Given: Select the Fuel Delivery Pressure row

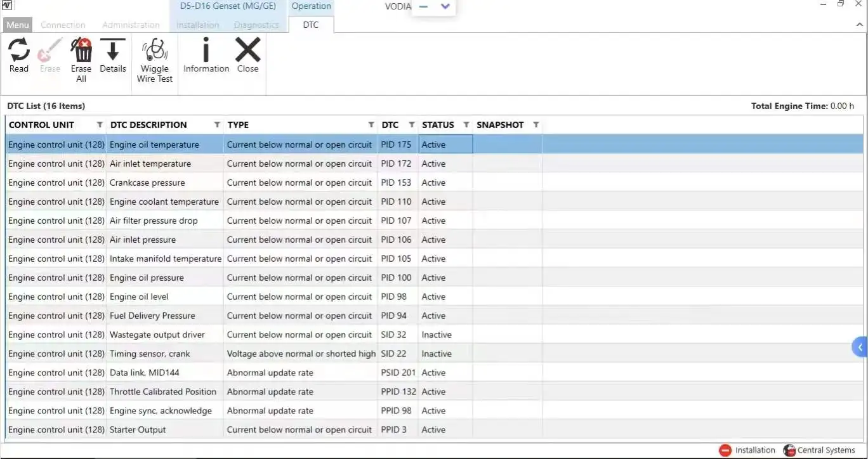Looking at the screenshot, I should tap(434, 316).
